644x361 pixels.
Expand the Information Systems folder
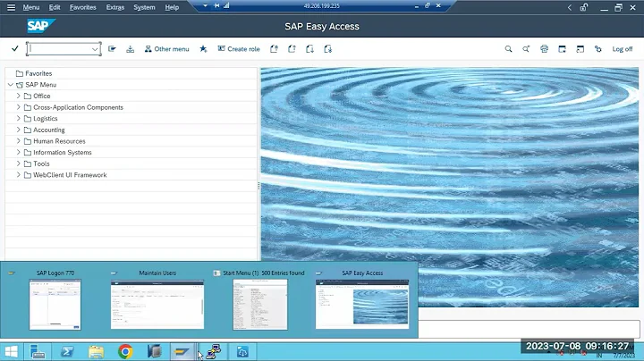pyautogui.click(x=18, y=152)
